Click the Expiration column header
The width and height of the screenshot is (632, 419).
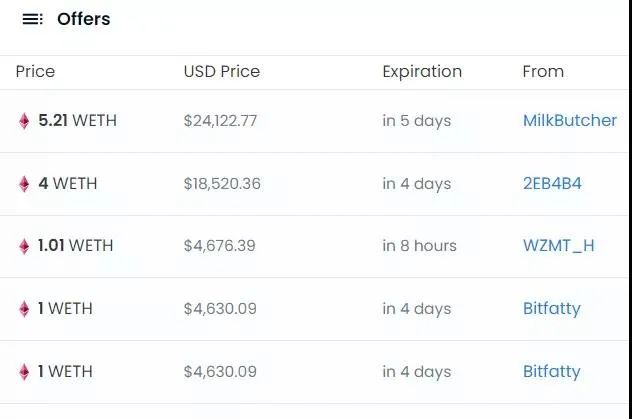(x=422, y=72)
